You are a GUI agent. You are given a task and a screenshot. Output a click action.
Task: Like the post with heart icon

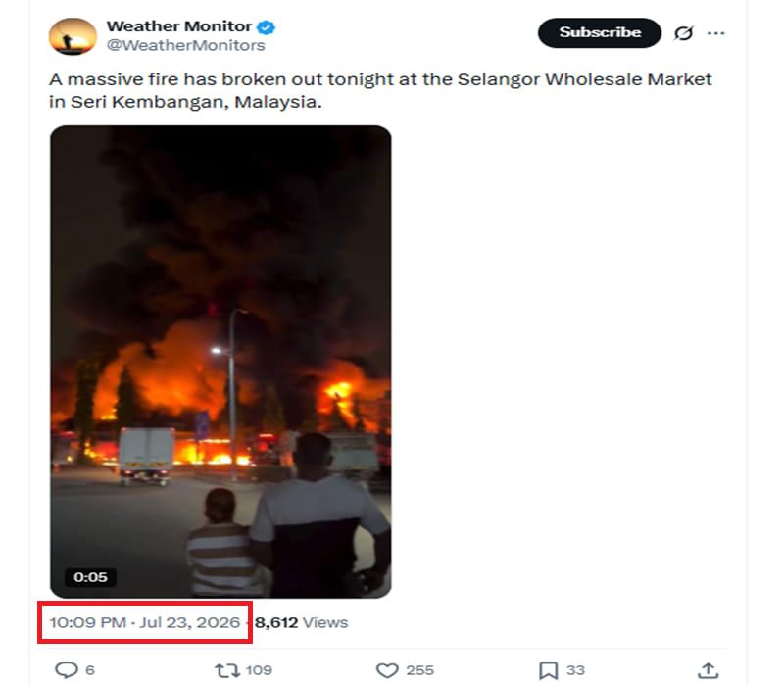coord(387,670)
